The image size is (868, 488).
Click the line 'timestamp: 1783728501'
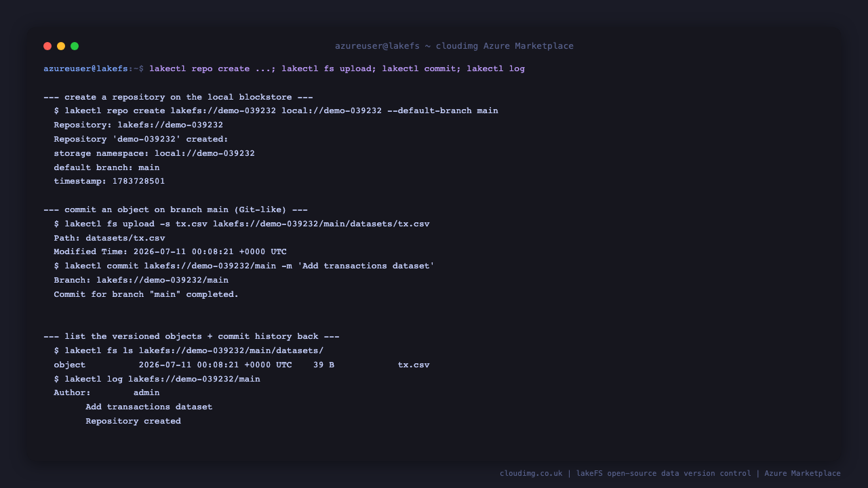tap(109, 181)
